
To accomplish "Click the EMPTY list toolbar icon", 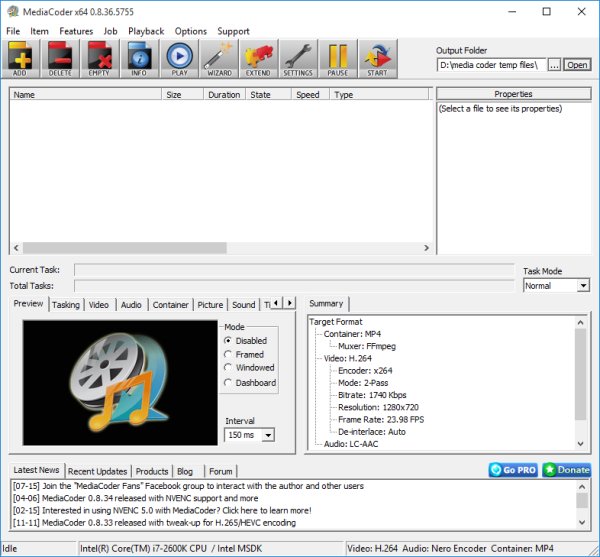I will [x=99, y=59].
